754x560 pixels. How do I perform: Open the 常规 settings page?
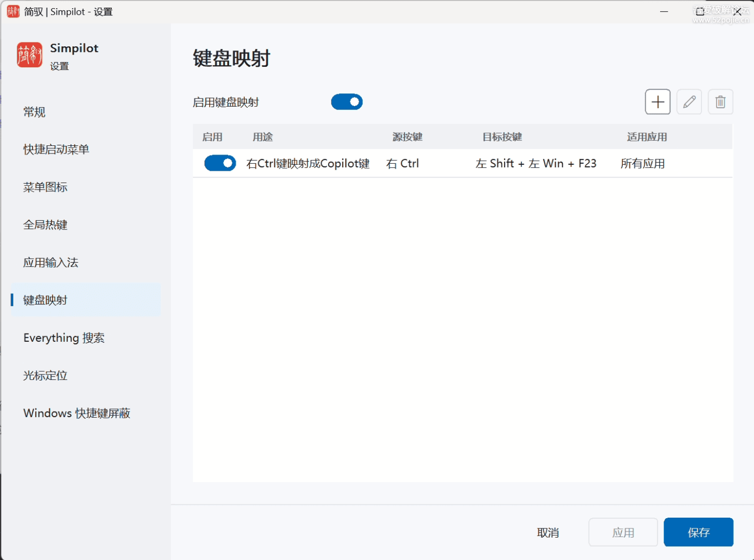(x=86, y=112)
